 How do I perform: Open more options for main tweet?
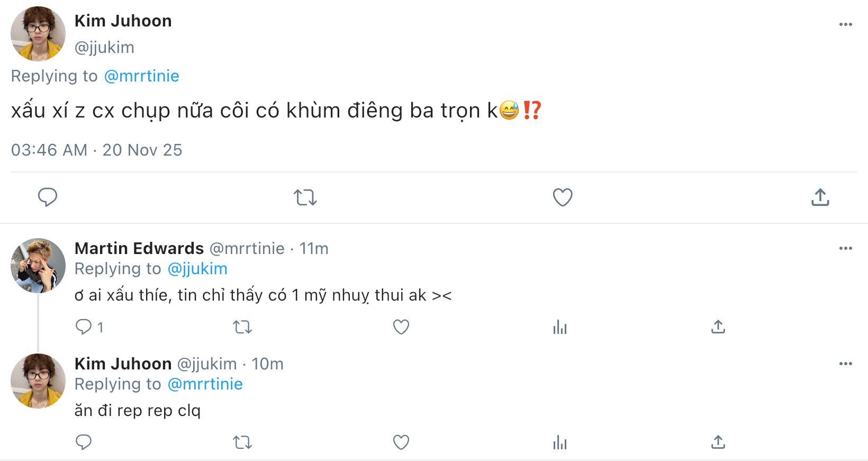tap(845, 24)
